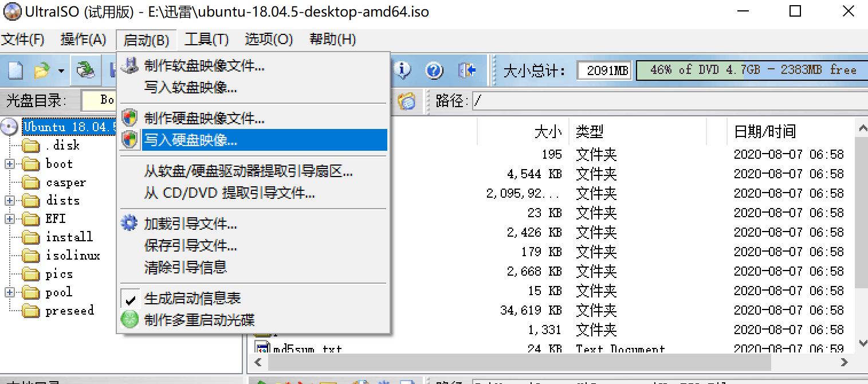Screen dimensions: 868x384
Task: Click the question mark help icon
Action: (435, 70)
